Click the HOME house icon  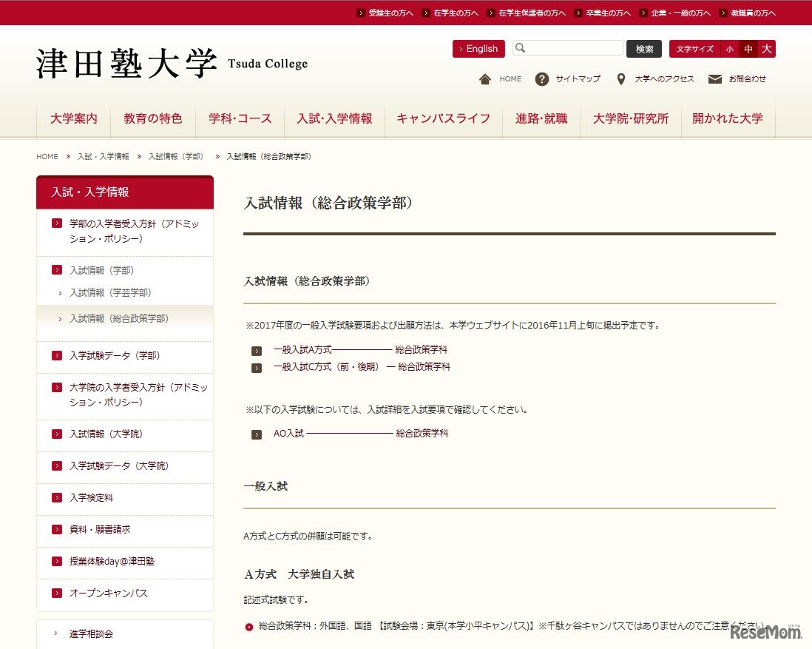(x=485, y=78)
